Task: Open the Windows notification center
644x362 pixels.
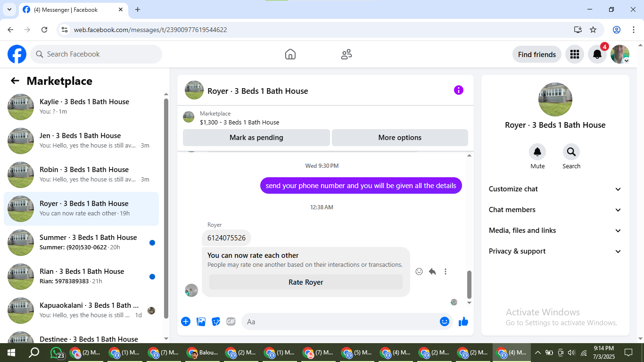Action: [628, 353]
